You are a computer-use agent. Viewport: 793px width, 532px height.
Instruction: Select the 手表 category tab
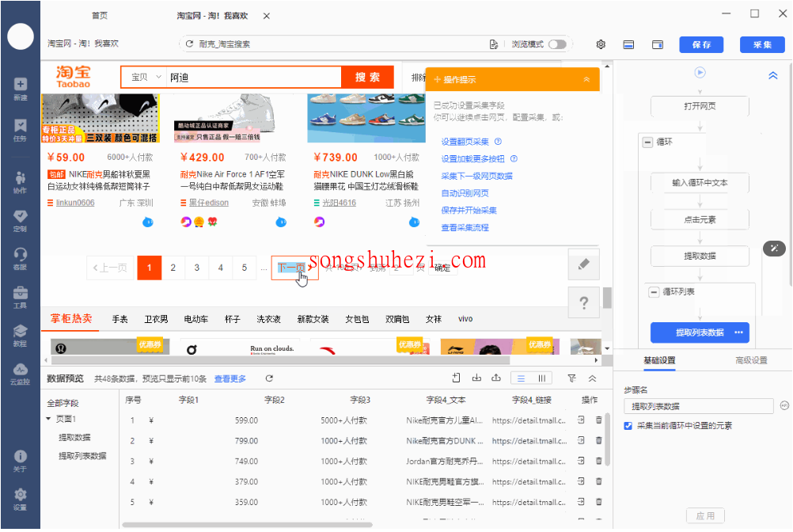(120, 319)
